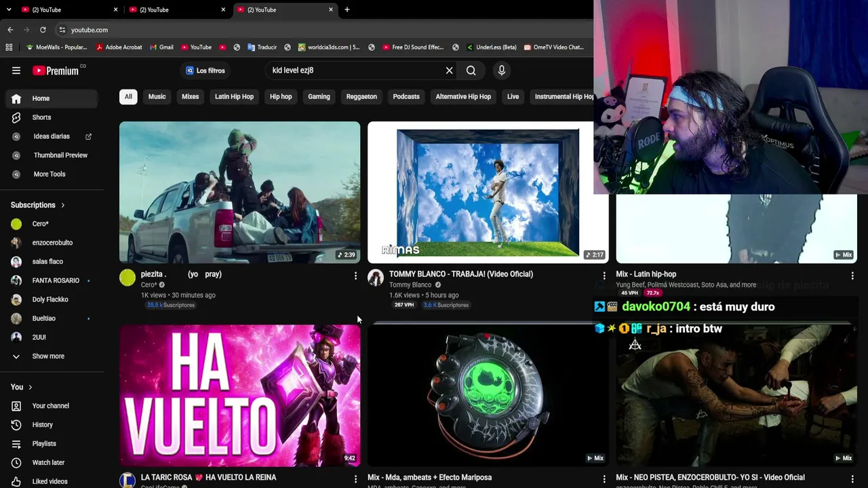Viewport: 868px width, 488px height.
Task: Open the OmeTV Video Chat bookmark
Action: [553, 47]
